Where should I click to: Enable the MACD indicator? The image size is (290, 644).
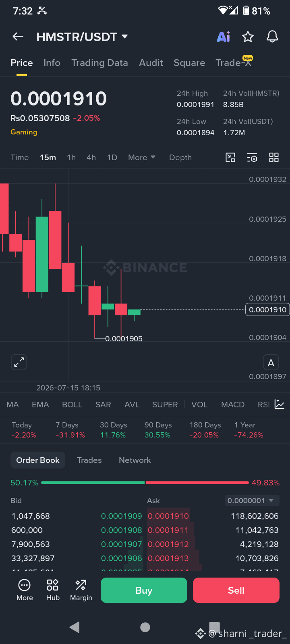coord(233,405)
